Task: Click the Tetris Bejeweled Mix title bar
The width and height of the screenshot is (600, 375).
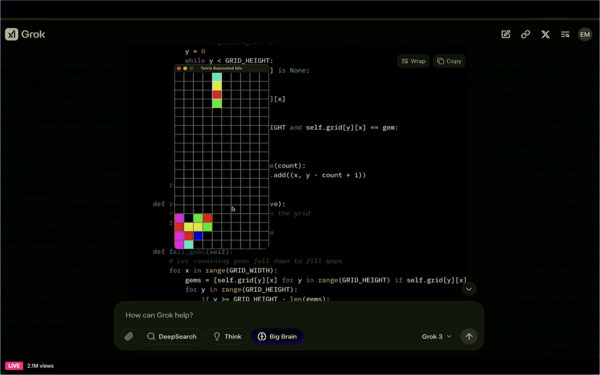Action: point(222,68)
